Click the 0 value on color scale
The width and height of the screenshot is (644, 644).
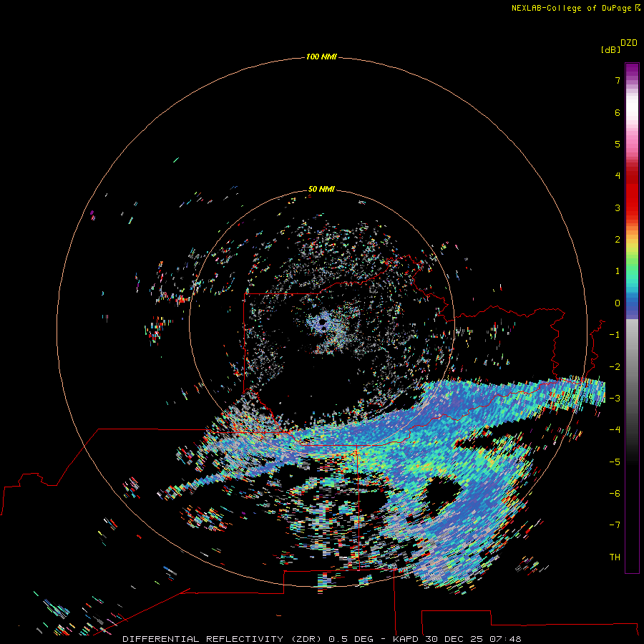pos(618,303)
